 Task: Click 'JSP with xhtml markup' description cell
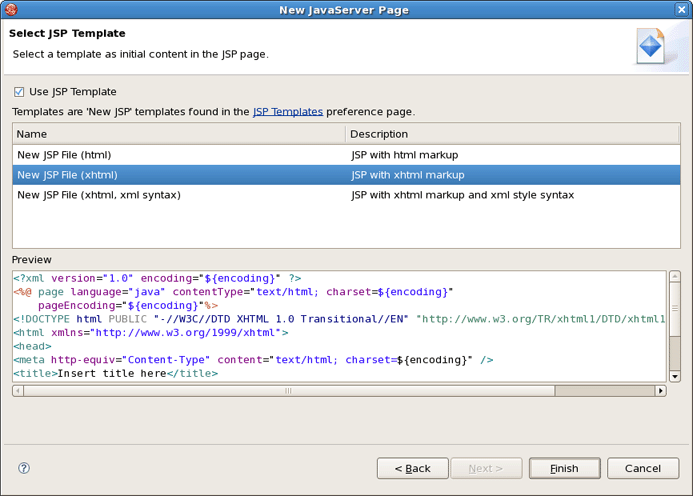[x=408, y=175]
